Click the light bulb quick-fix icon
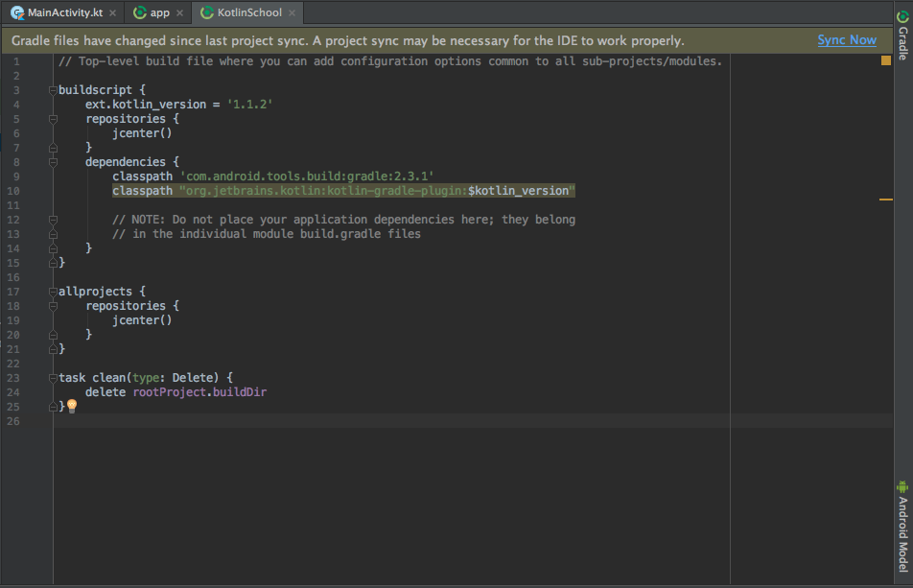This screenshot has height=588, width=913. 72,406
